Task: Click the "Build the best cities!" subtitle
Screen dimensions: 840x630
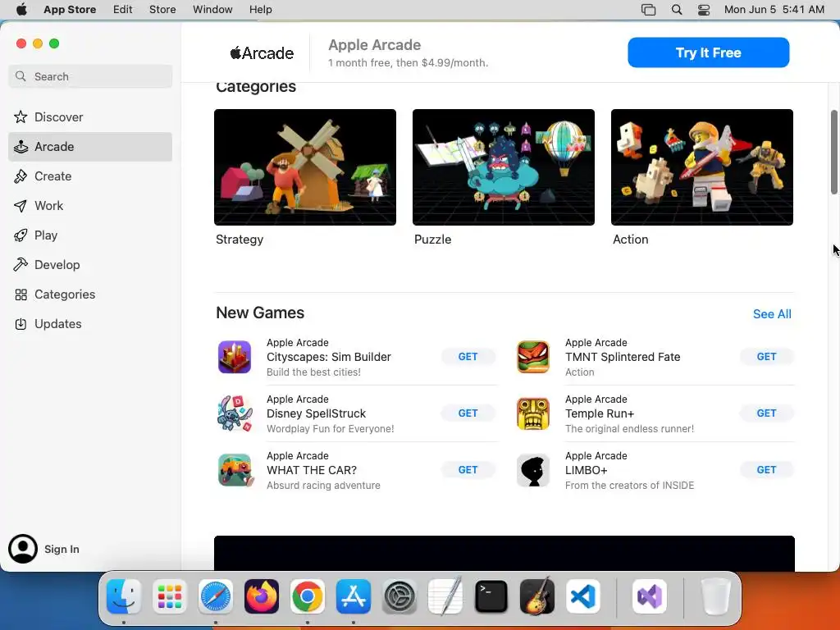Action: coord(313,372)
